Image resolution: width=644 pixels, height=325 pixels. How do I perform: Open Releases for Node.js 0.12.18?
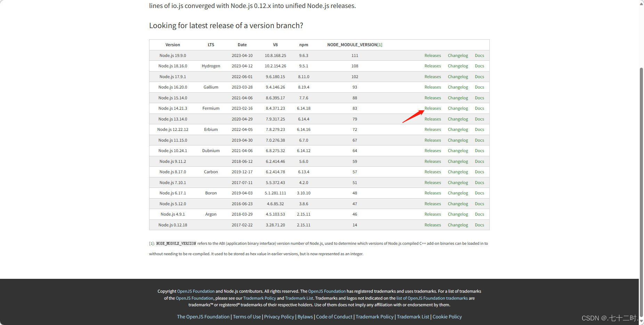[x=432, y=225]
